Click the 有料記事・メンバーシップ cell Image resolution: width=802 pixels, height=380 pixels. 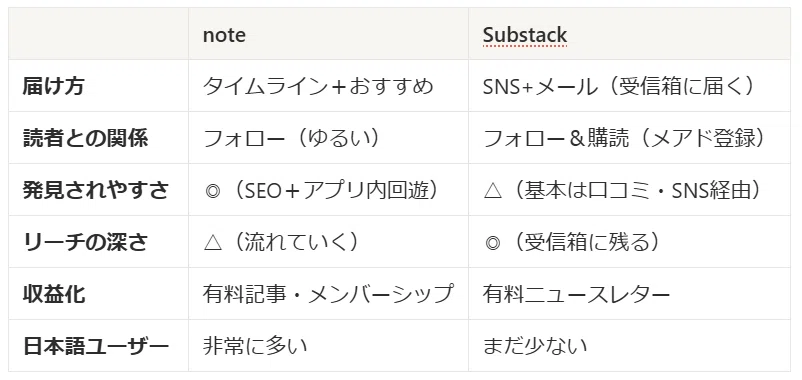328,294
